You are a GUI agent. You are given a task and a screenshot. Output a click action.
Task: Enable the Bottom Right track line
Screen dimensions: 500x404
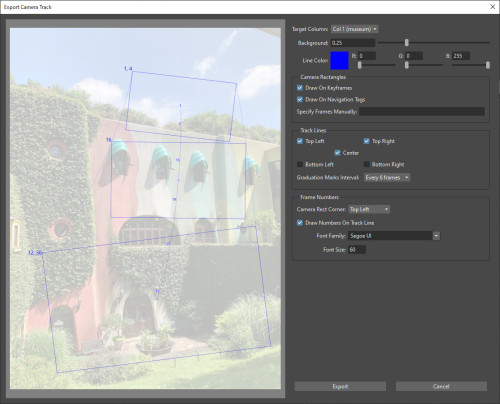click(x=366, y=164)
